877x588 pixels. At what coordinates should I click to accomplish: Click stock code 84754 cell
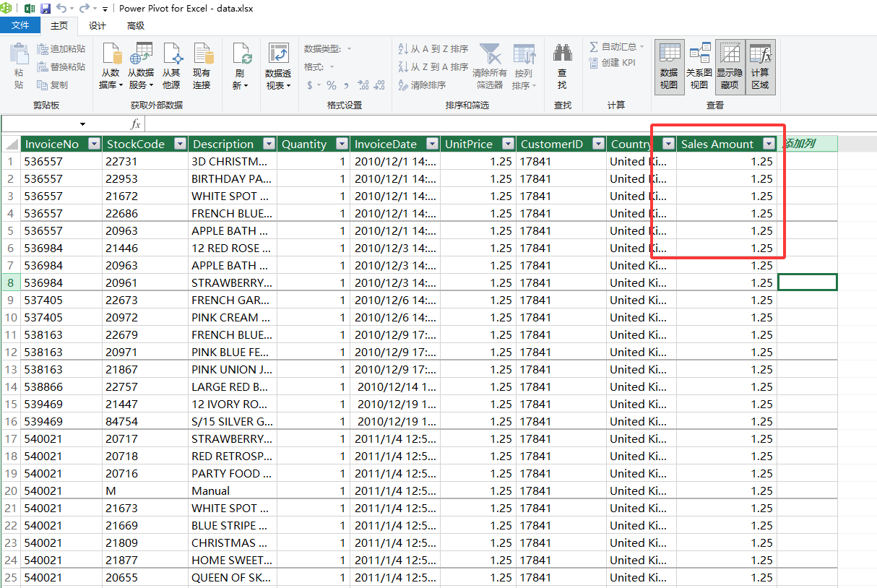144,421
